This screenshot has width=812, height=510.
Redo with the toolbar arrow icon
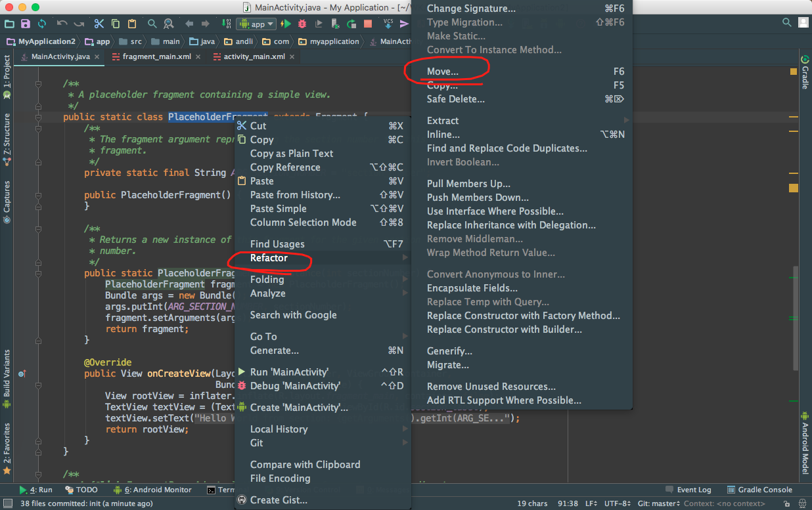[79, 24]
